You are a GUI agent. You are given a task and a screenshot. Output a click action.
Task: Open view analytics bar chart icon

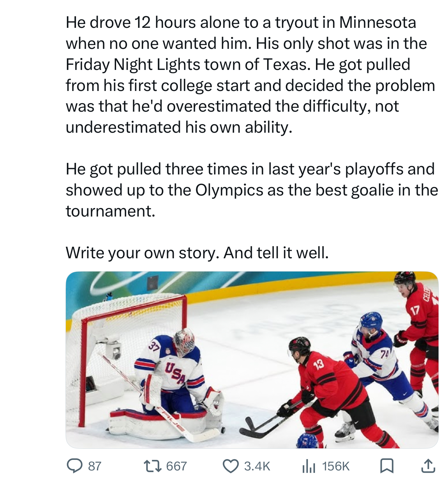pos(309,466)
